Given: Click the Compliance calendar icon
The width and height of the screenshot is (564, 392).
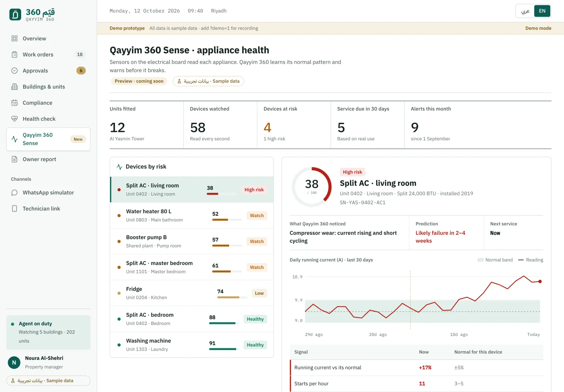Looking at the screenshot, I should point(14,103).
